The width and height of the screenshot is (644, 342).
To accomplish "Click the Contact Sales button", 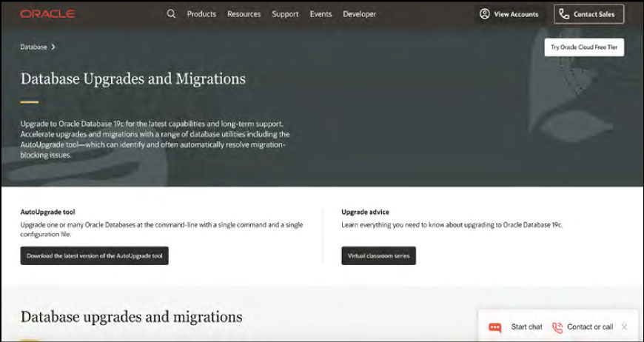I will click(588, 14).
